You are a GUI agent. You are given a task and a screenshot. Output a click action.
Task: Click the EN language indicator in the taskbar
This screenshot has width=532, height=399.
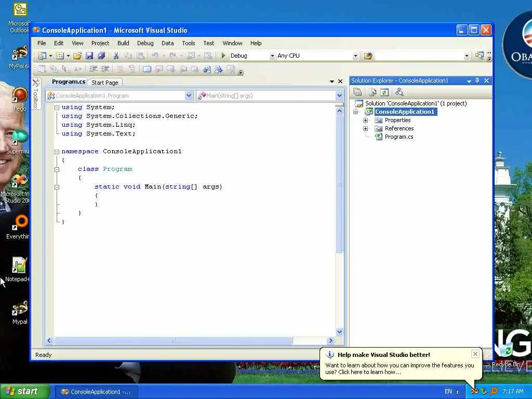[x=448, y=392]
